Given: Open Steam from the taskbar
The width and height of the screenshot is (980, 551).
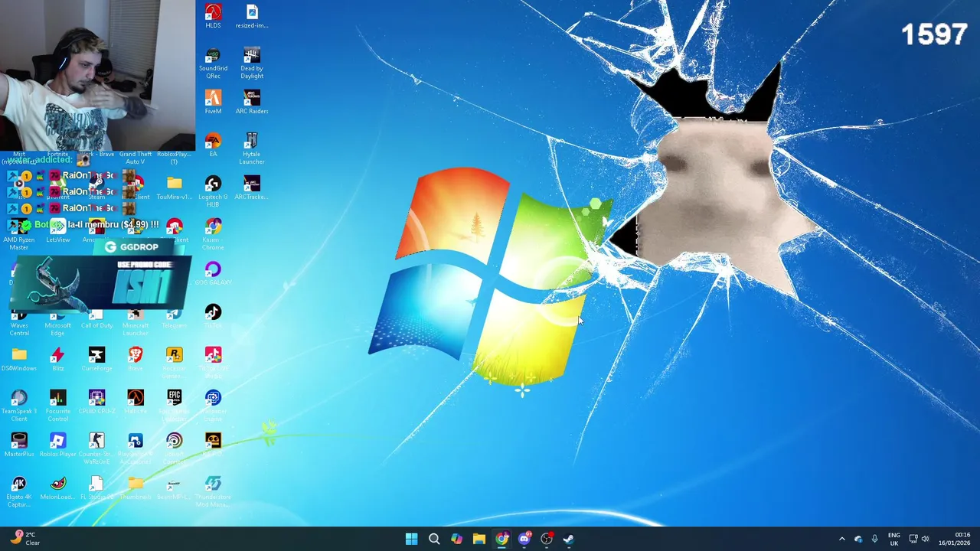Looking at the screenshot, I should coord(569,539).
